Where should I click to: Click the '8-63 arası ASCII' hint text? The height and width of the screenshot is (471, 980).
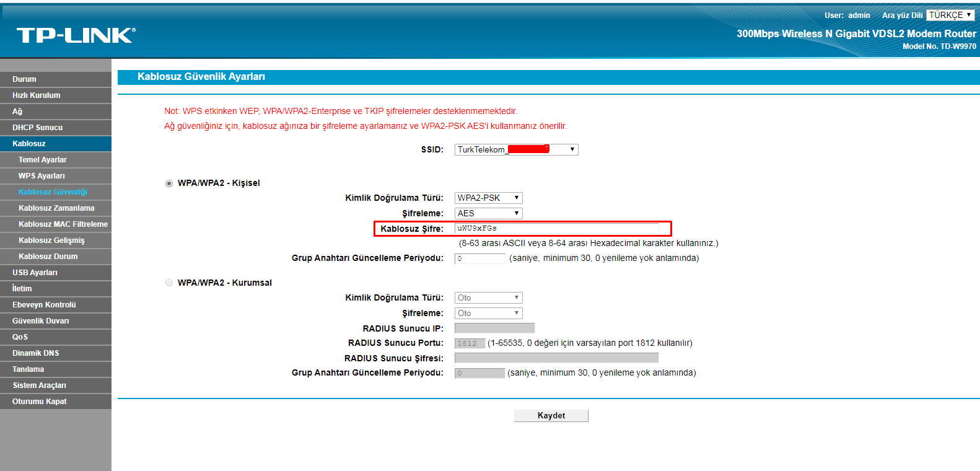point(588,243)
